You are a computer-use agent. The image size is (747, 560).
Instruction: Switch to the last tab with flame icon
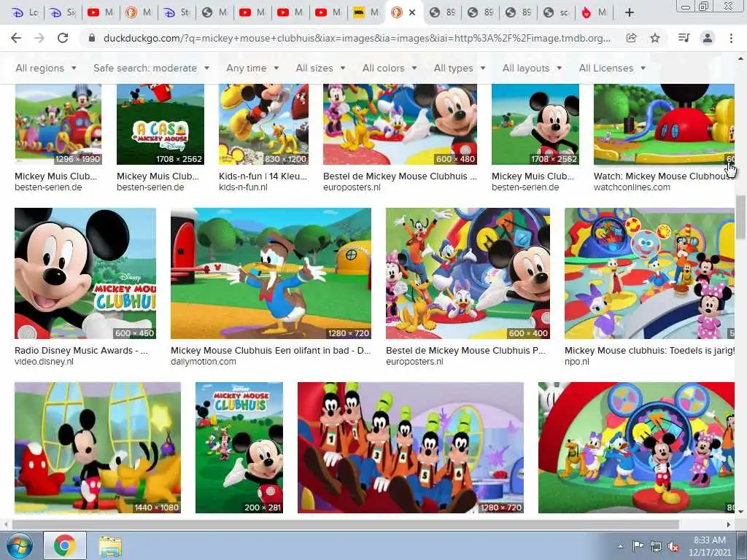595,13
